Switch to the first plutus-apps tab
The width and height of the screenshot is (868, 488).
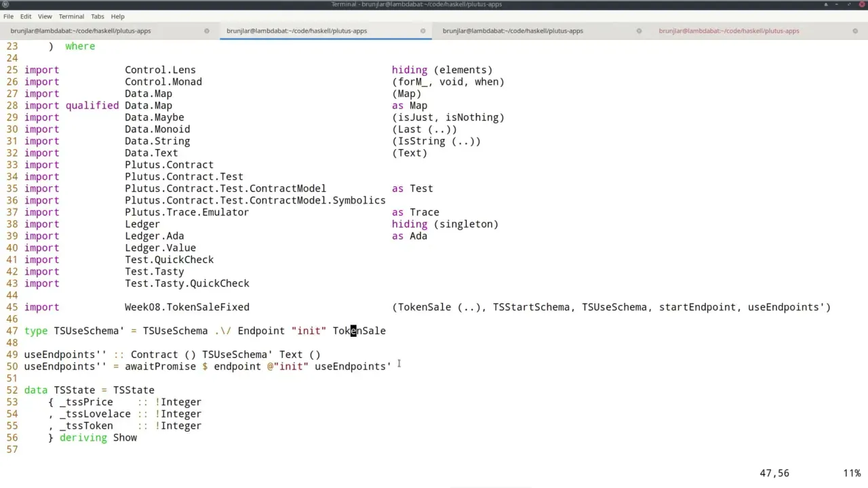pyautogui.click(x=81, y=30)
